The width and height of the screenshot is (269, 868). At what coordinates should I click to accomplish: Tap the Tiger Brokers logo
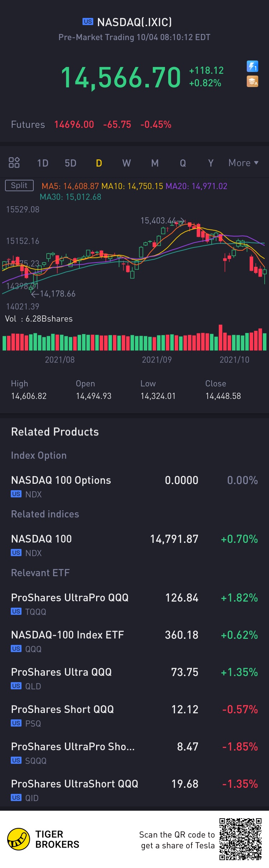click(x=19, y=839)
